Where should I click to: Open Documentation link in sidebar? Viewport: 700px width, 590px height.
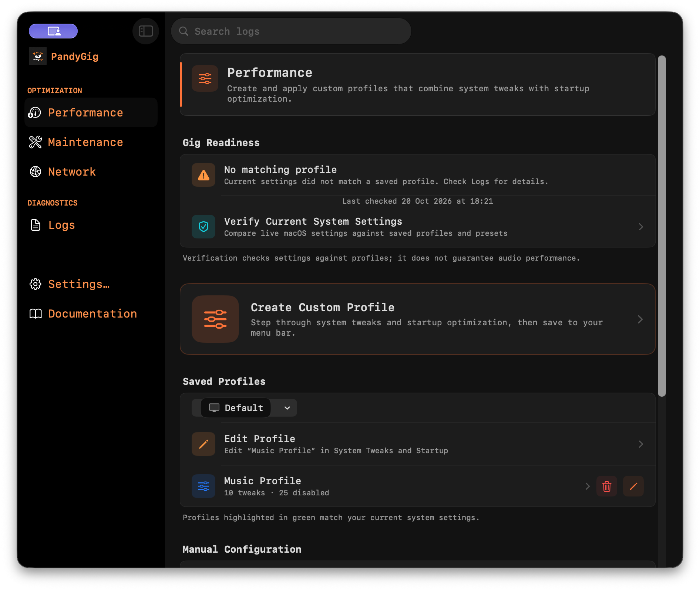(91, 313)
